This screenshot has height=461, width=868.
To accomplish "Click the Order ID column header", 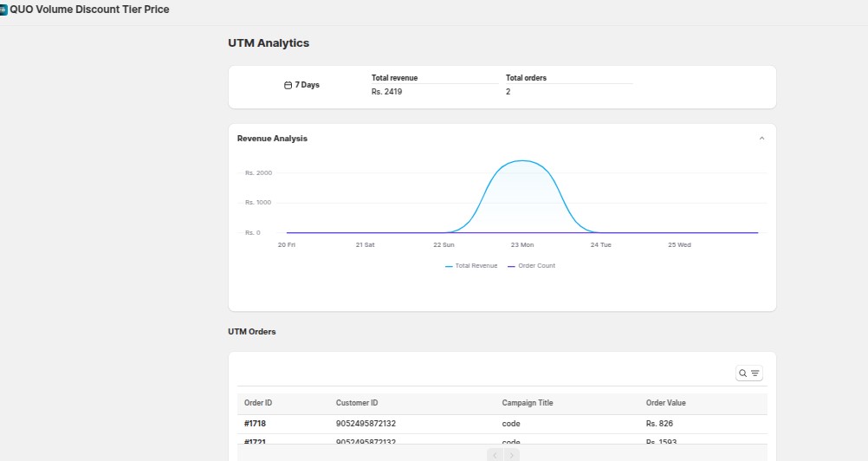I will click(x=258, y=403).
